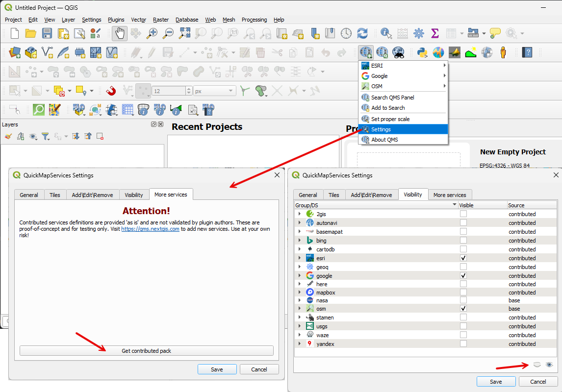
Task: Click the Save Project floppy disk icon
Action: coord(47,33)
